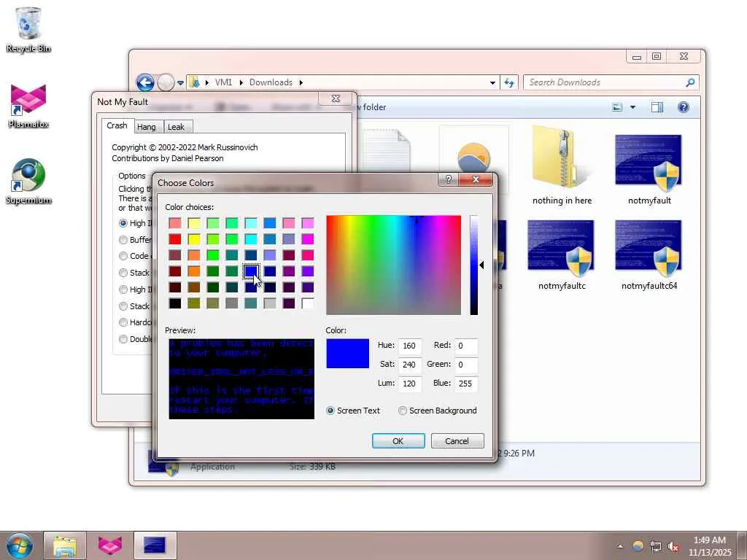Open Explorer help question mark icon
The width and height of the screenshot is (747, 560).
pos(683,107)
